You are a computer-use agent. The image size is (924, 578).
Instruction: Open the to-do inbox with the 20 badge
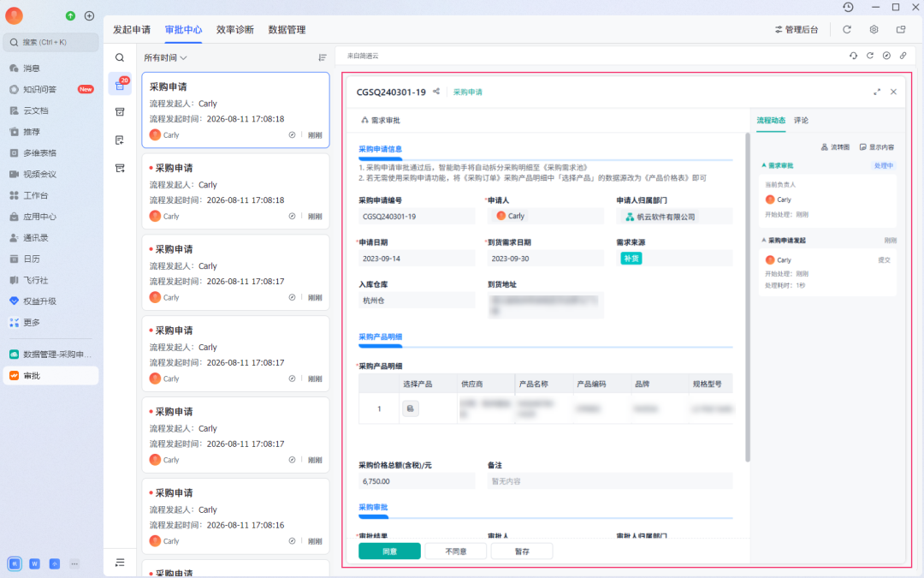point(120,84)
